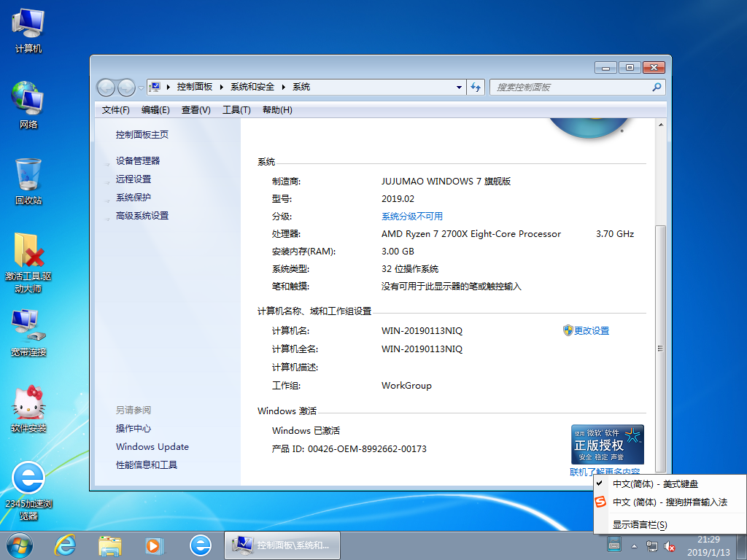Click the 更改设置 link
This screenshot has width=747, height=560.
pos(591,330)
